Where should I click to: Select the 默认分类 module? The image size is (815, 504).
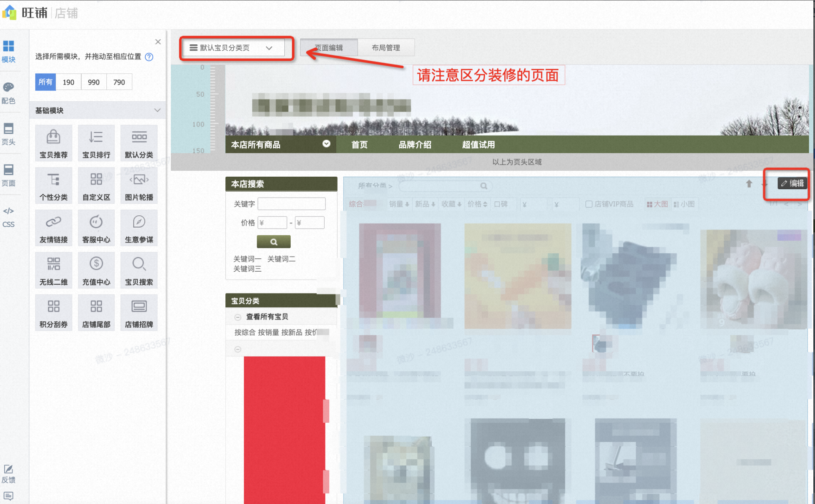coord(139,143)
